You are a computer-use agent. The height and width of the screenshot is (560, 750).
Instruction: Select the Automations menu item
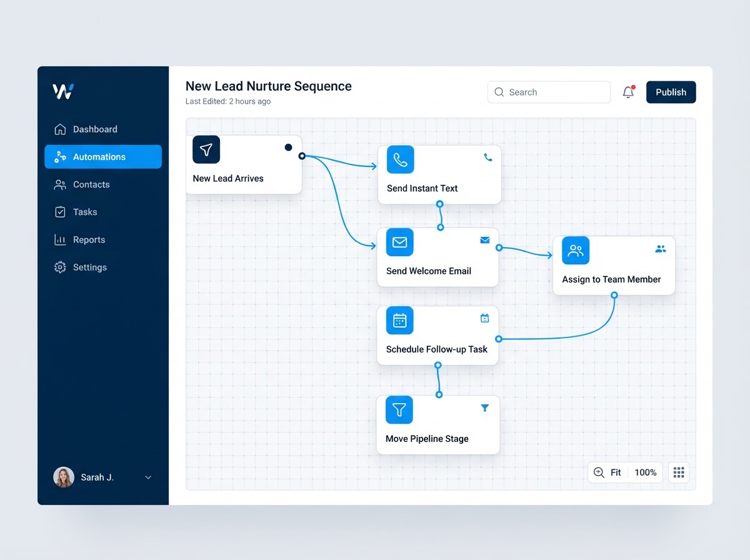[103, 157]
